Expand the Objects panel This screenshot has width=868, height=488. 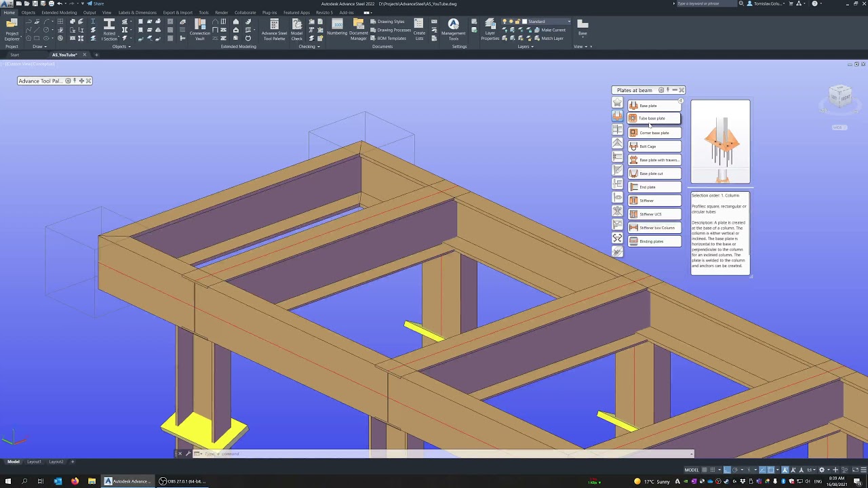click(121, 47)
